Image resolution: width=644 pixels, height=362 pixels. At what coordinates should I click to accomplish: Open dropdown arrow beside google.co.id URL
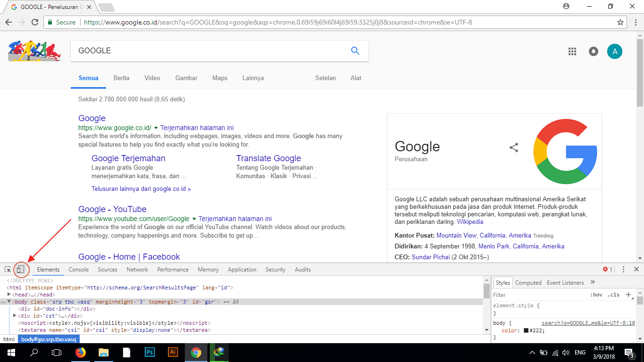point(156,128)
